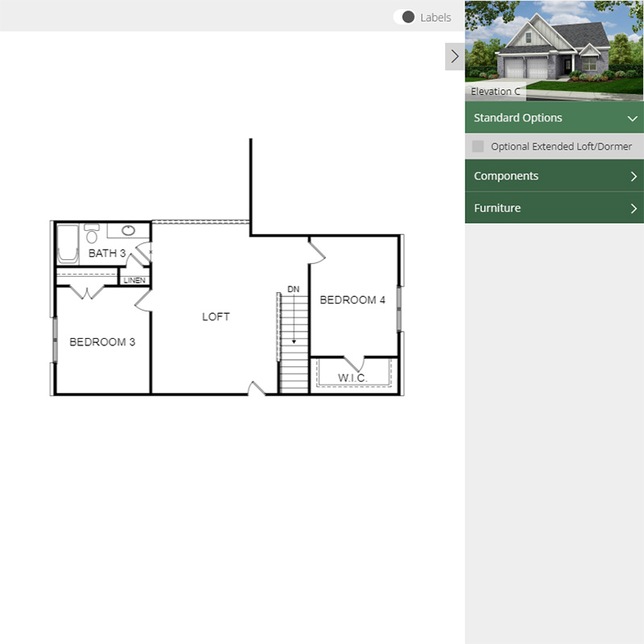Screen dimensions: 644x644
Task: Click the Elevation C house thumbnail
Action: click(x=554, y=51)
